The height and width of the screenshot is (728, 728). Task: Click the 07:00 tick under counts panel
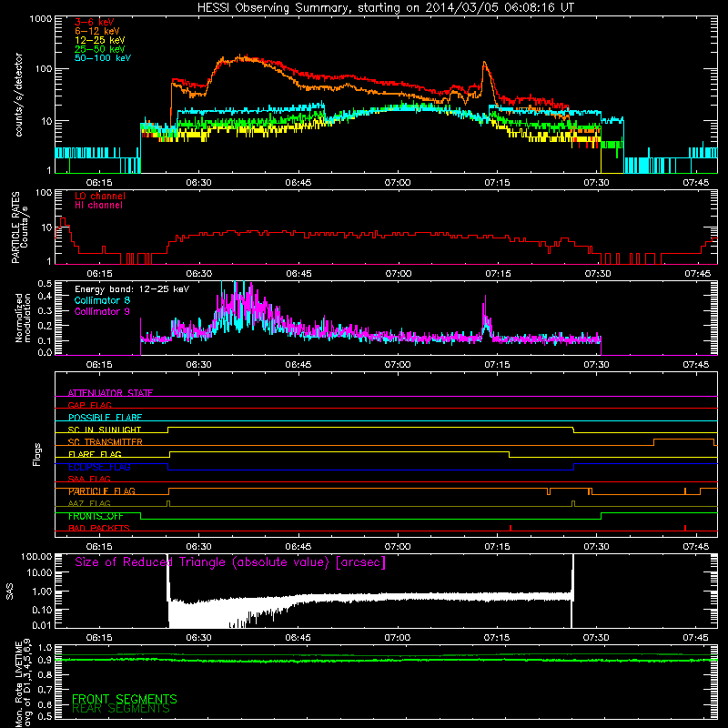click(x=398, y=183)
